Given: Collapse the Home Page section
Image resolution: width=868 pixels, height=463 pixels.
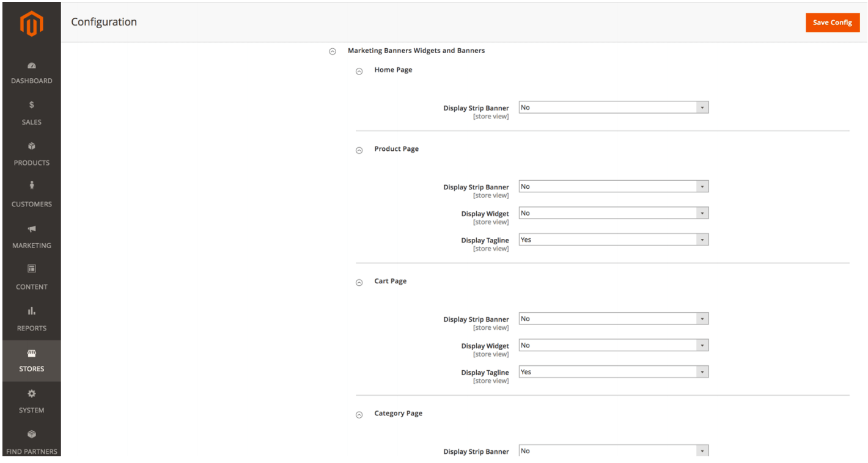Looking at the screenshot, I should tap(359, 71).
